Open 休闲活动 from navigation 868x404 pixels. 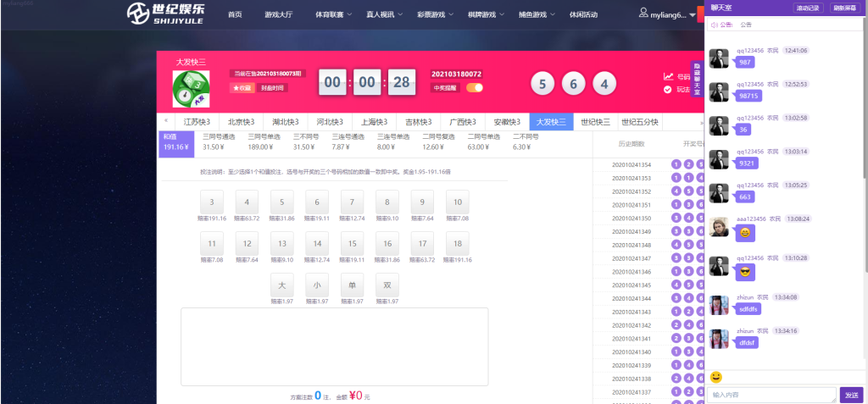point(583,14)
